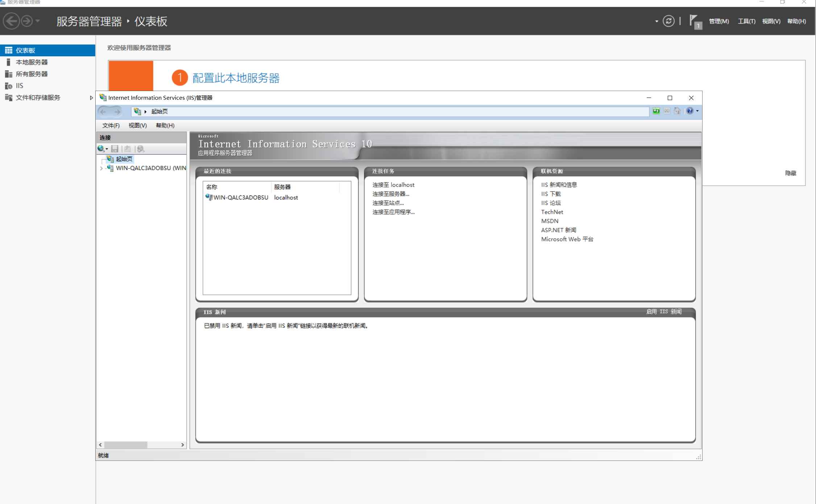The height and width of the screenshot is (504, 816).
Task: Minimize the IIS Manager window
Action: click(x=649, y=98)
